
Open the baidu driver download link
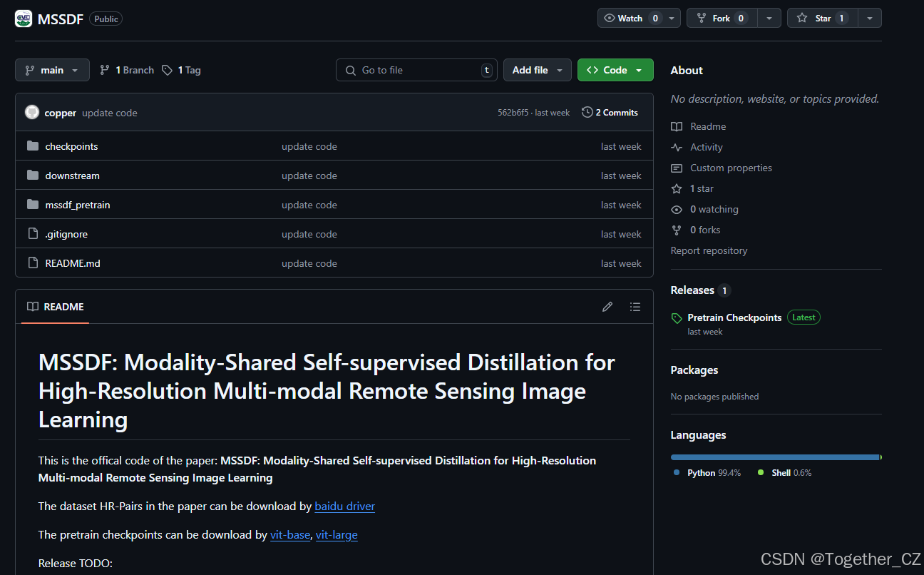344,507
